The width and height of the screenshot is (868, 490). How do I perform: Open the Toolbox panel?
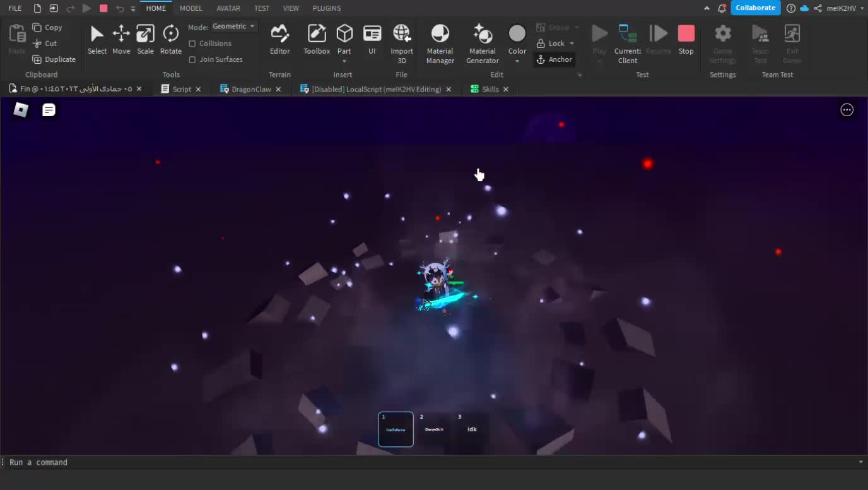(316, 40)
